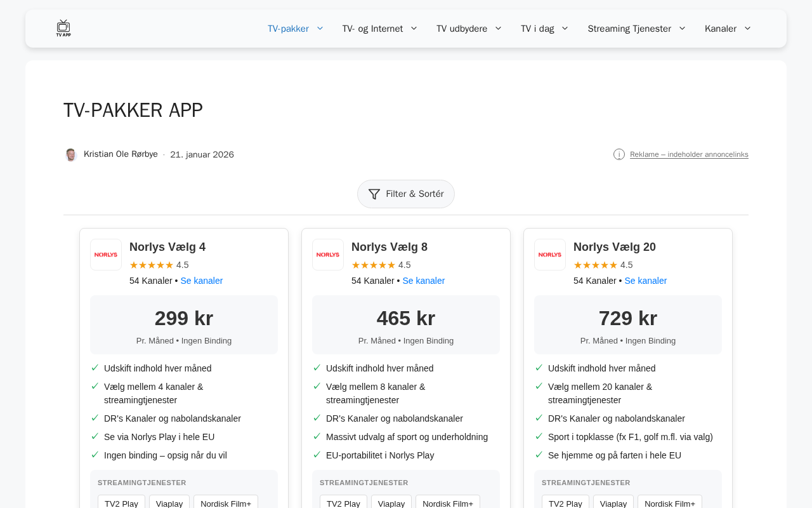Select Nordisk Film+ tag on Vælg 20 card
This screenshot has width=812, height=508.
(x=670, y=503)
